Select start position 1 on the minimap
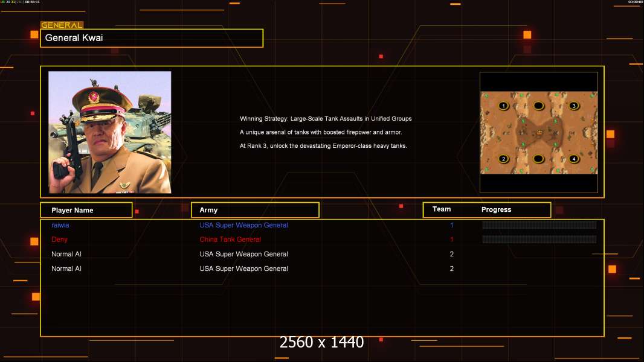This screenshot has width=644, height=362. 503,106
